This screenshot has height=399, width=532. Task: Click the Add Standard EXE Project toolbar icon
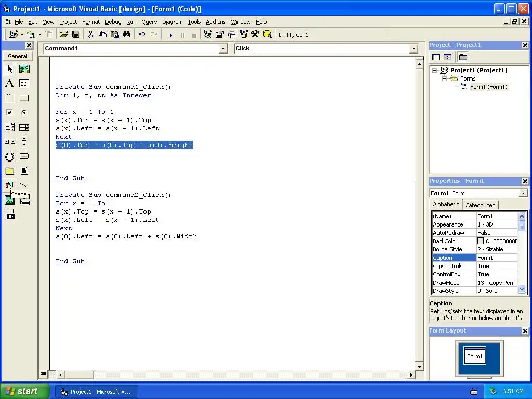tap(14, 34)
